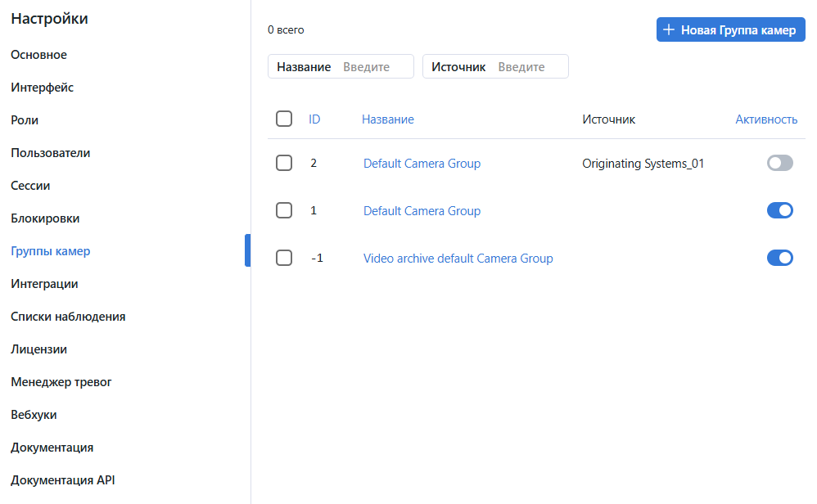Screen dimensions: 817x504
Task: Go to the Пользователи settings page
Action: (x=50, y=153)
